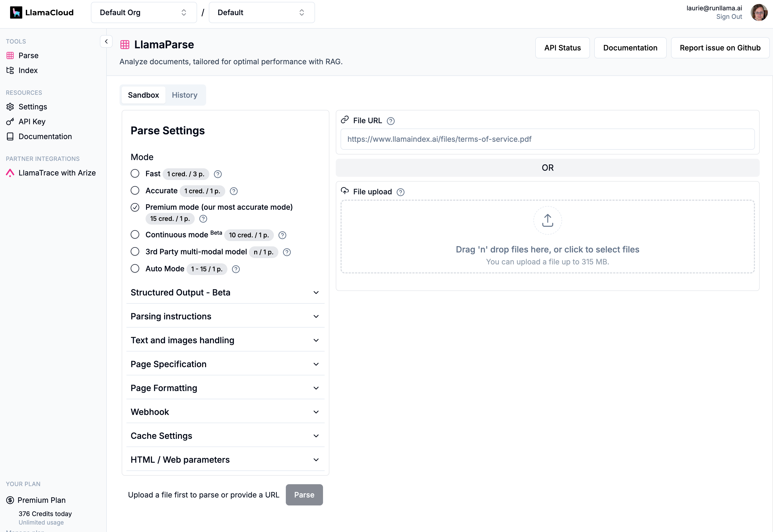Expand Page Formatting section
This screenshot has height=532, width=773.
tap(225, 388)
